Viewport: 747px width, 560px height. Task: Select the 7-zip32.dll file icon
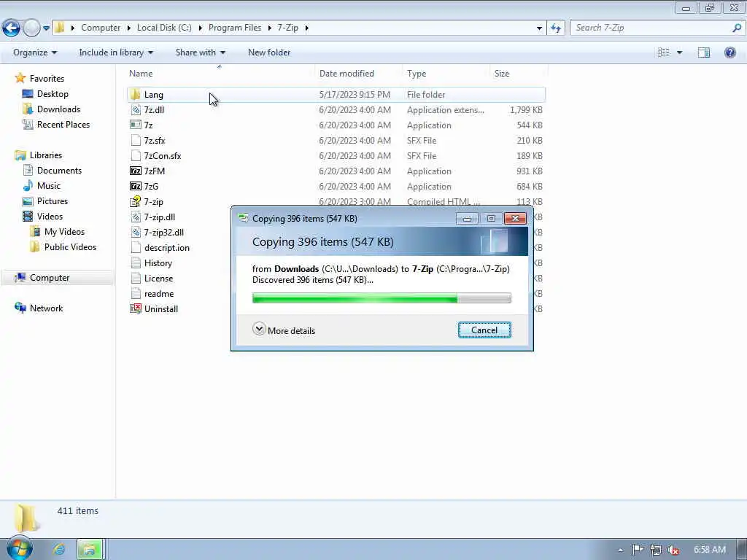pyautogui.click(x=135, y=232)
